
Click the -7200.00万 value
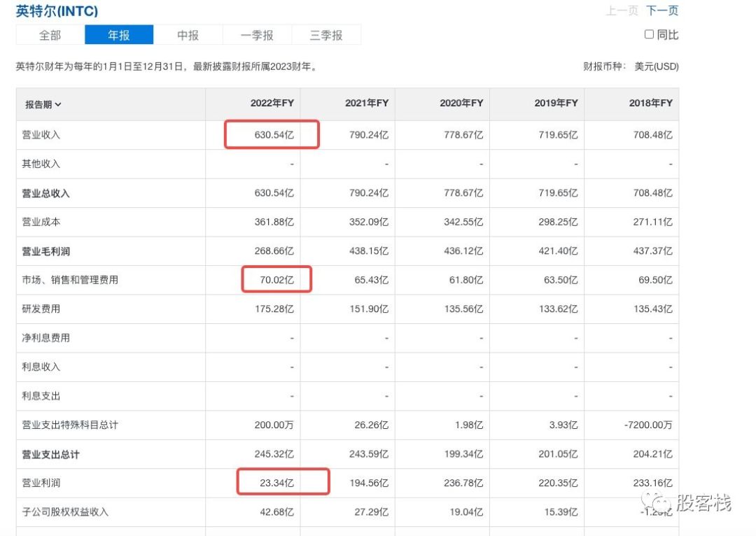point(648,425)
